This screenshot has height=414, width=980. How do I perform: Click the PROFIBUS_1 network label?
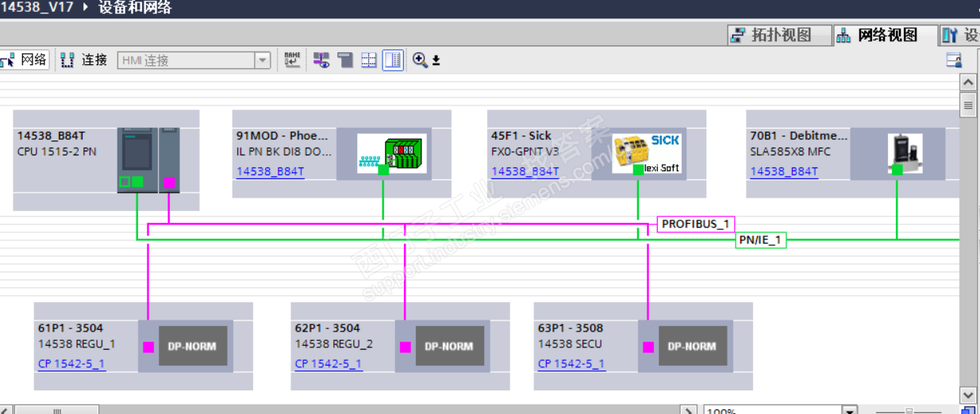coord(696,224)
